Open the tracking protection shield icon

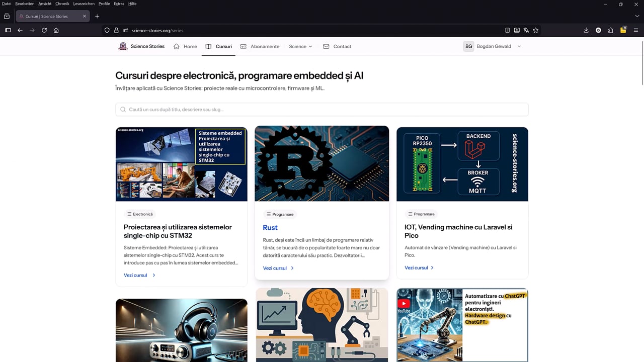(107, 30)
